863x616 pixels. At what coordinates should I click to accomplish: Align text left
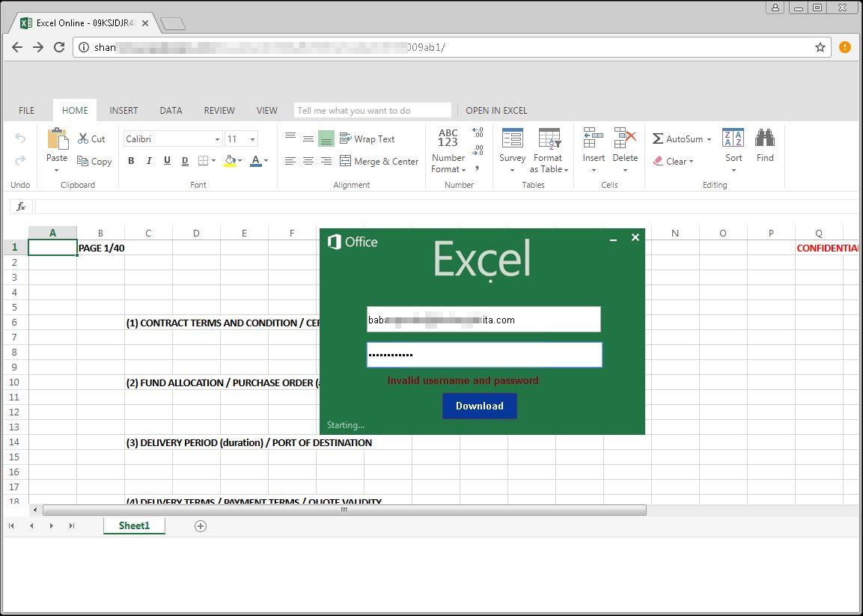coord(290,161)
